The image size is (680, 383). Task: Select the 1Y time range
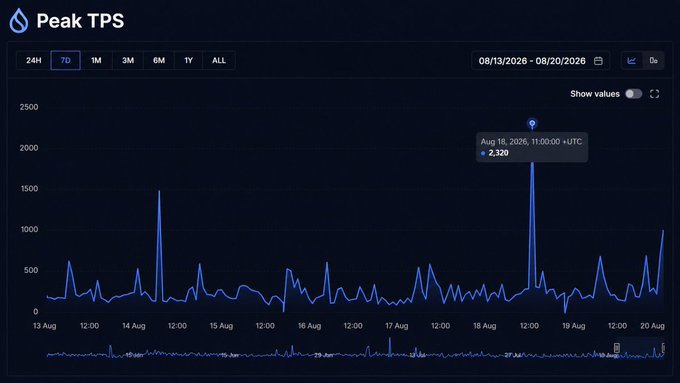[x=188, y=60]
